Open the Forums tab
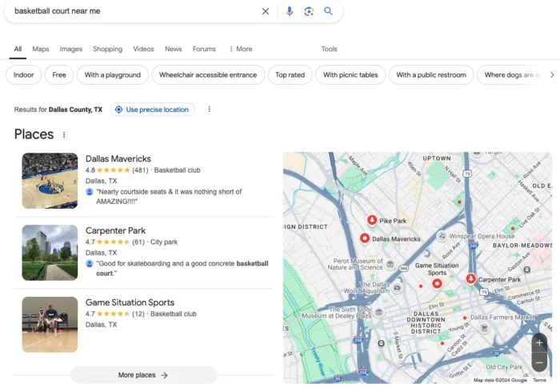The width and height of the screenshot is (560, 392). pos(204,49)
